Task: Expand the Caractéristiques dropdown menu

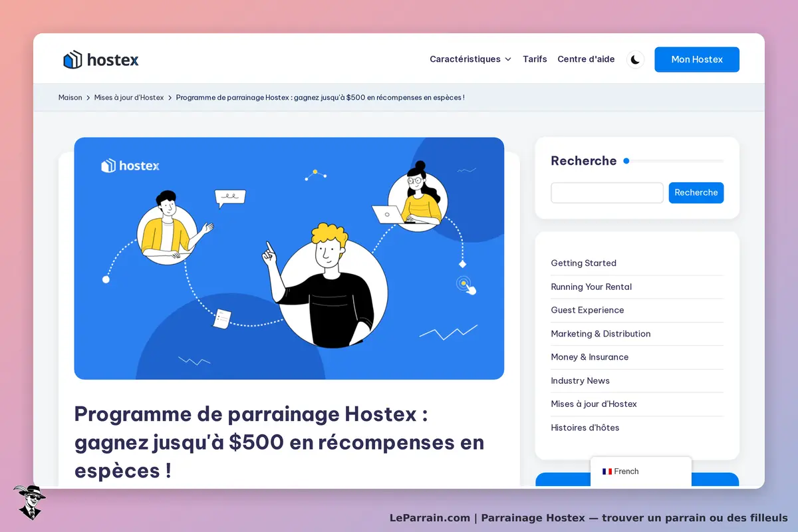Action: [x=470, y=59]
